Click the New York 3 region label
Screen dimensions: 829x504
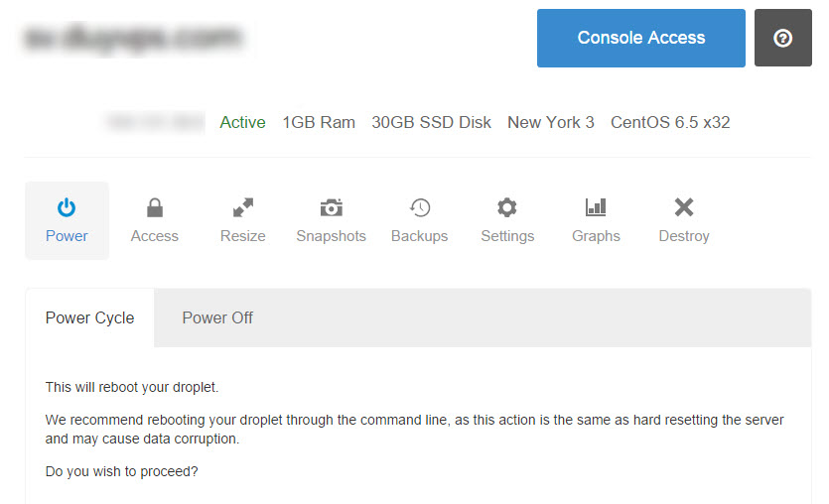550,123
